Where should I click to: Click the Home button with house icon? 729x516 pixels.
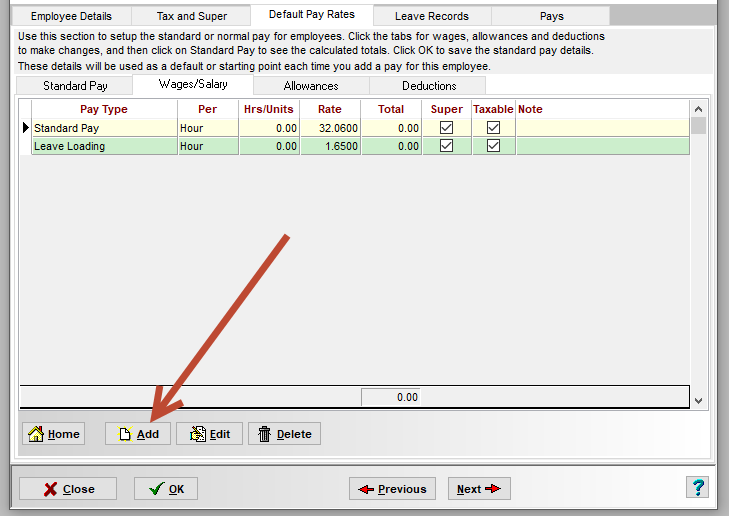[54, 434]
